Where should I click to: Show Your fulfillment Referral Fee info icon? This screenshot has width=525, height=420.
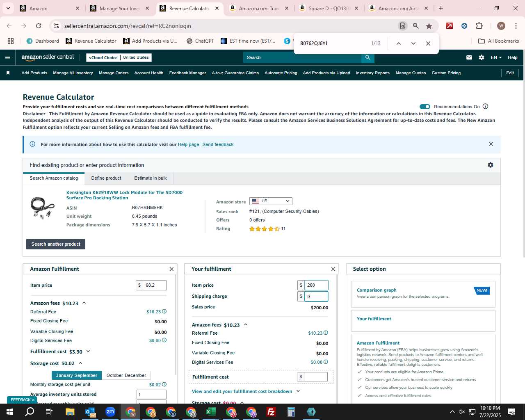(x=326, y=333)
